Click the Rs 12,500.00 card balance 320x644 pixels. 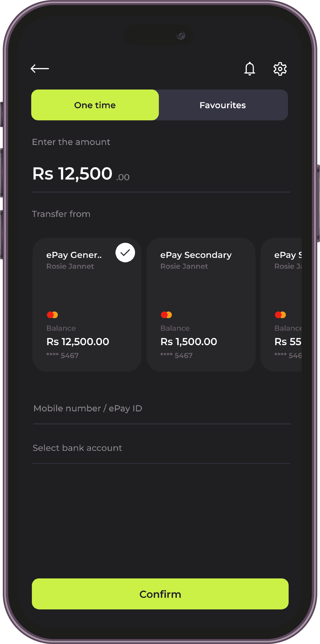pos(78,342)
